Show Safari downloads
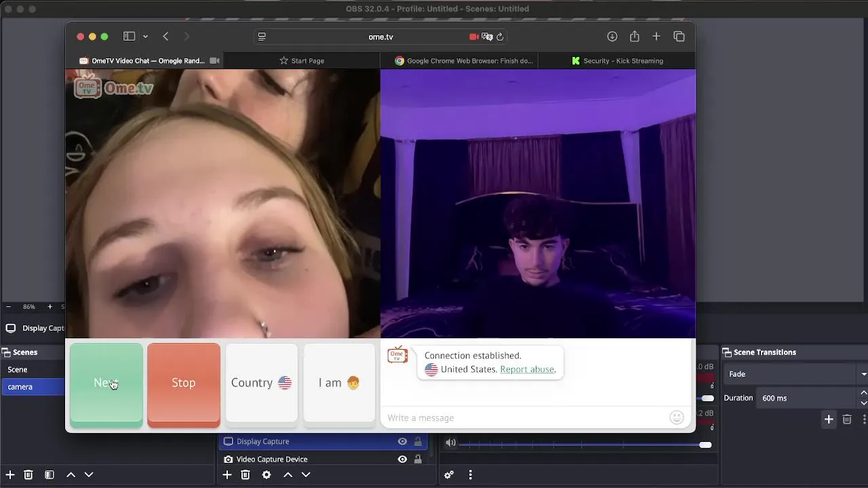This screenshot has height=488, width=868. tap(612, 37)
